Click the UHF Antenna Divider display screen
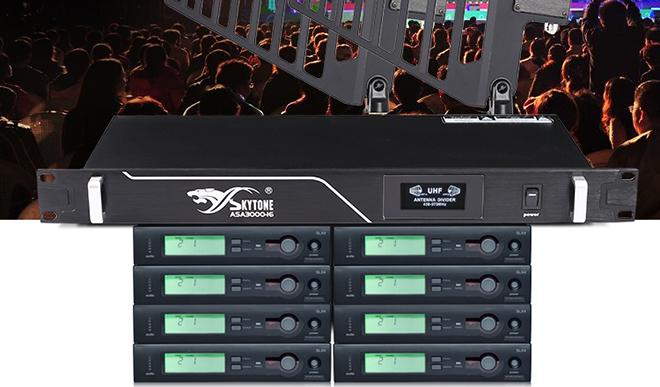The width and height of the screenshot is (660, 387). point(433,196)
